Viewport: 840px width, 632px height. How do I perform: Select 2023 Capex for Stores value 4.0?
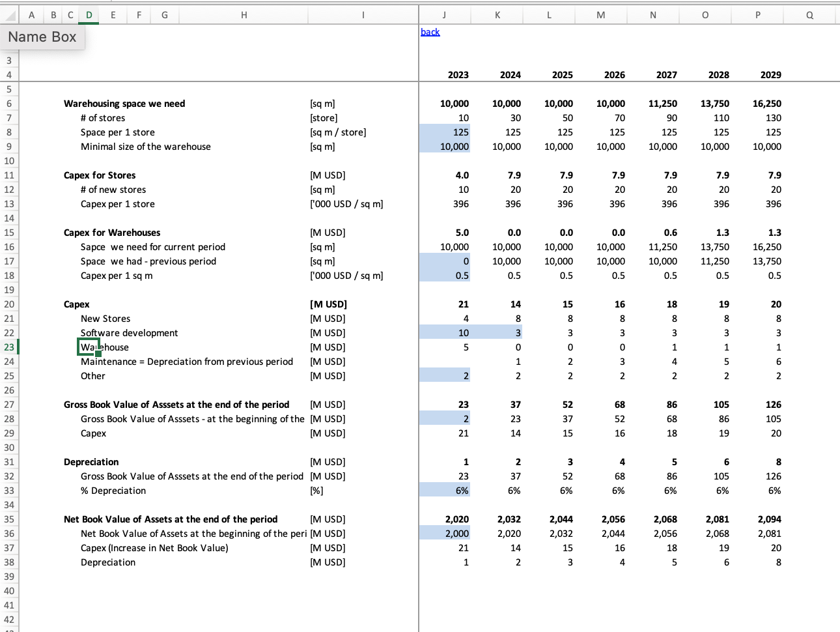click(x=462, y=175)
